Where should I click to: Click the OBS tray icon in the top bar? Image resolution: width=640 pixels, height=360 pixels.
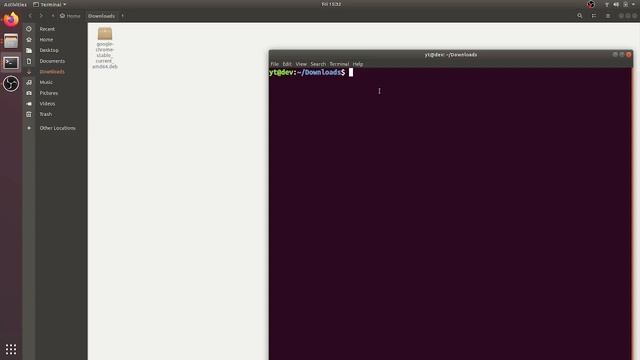(591, 4)
